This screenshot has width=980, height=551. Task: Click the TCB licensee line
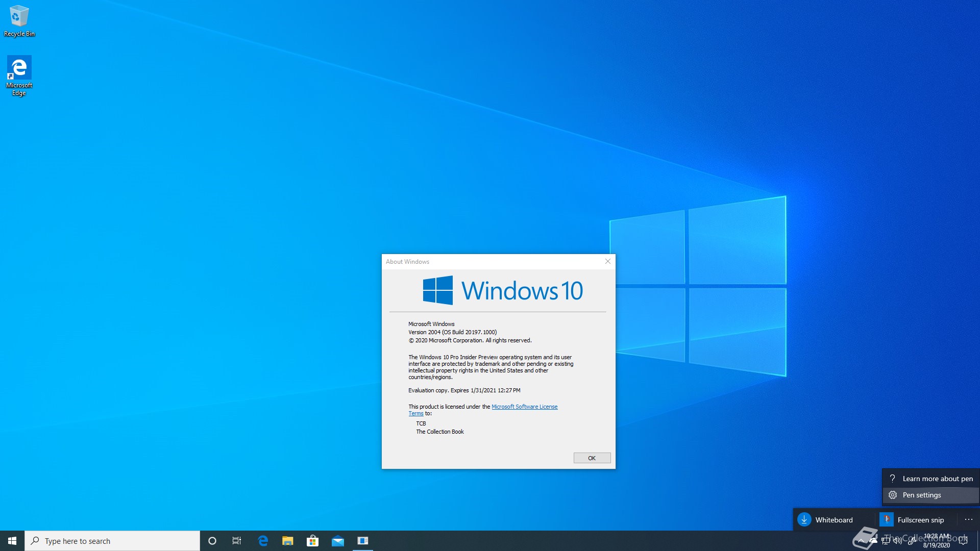click(x=421, y=423)
